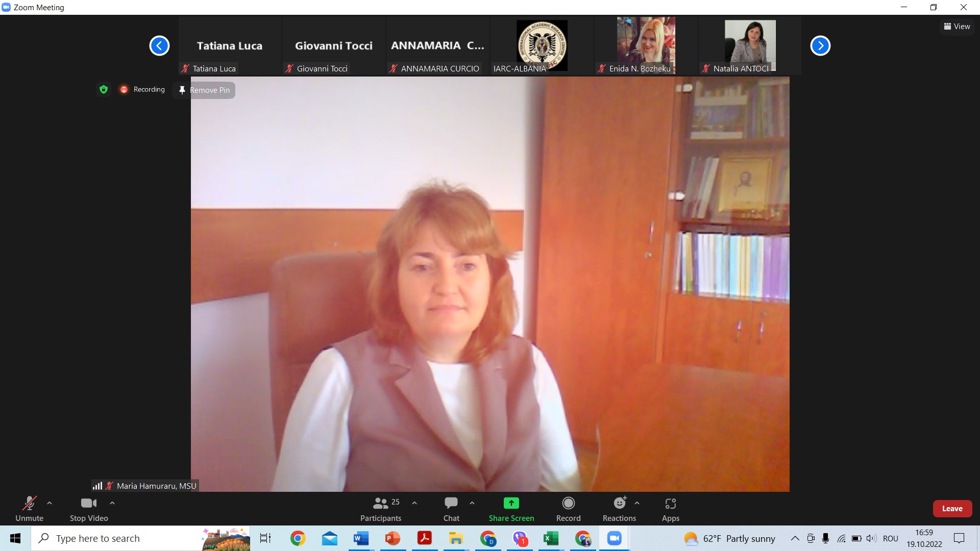Open the Participants panel
Screen dimensions: 980x551
tap(380, 509)
